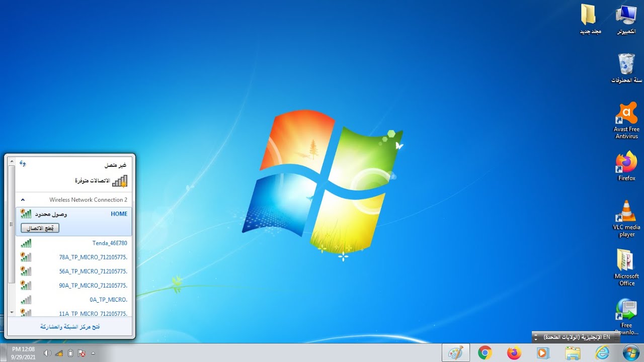Select the Firefox desktop shortcut

point(626,166)
